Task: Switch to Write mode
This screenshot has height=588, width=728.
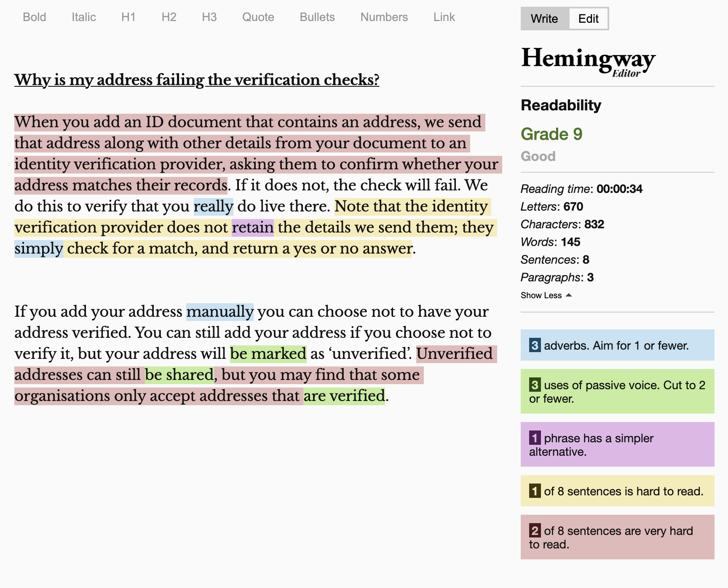Action: click(544, 19)
